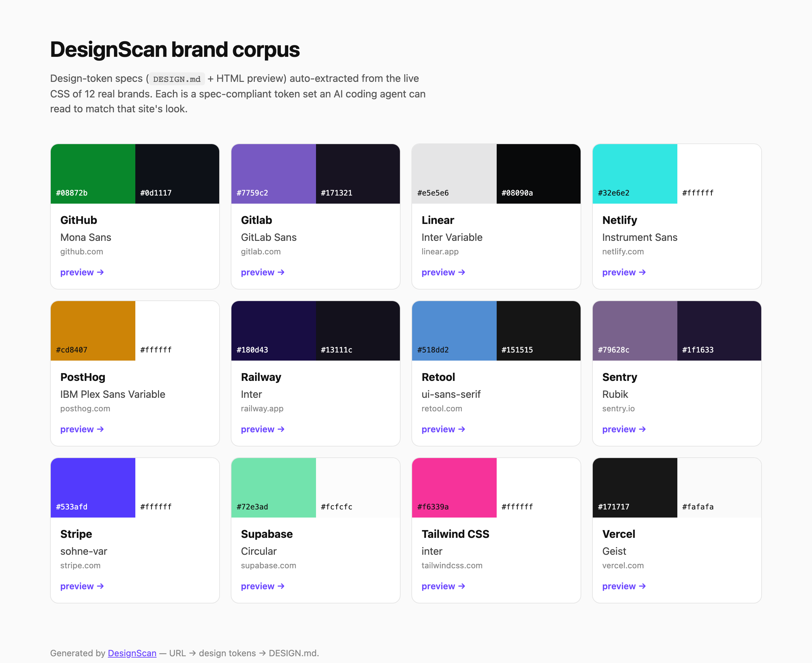Open the Railway preview link
Viewport: 812px width, 663px height.
point(263,429)
